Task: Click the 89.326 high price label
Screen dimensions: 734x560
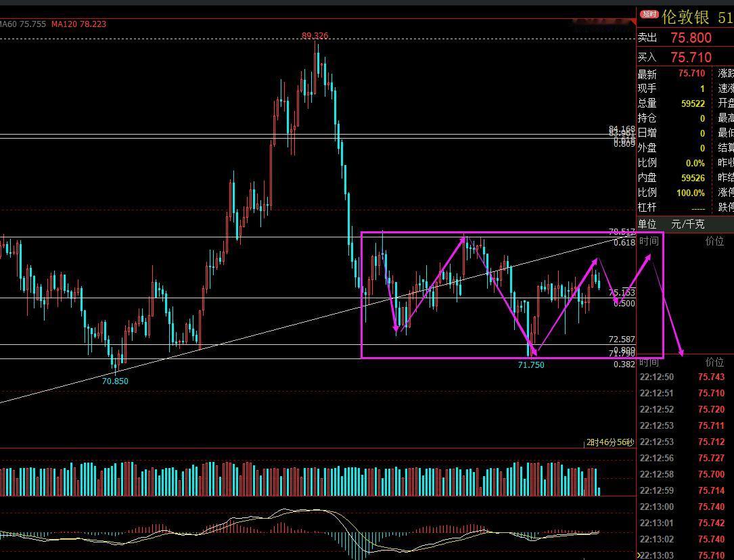Action: pos(315,36)
